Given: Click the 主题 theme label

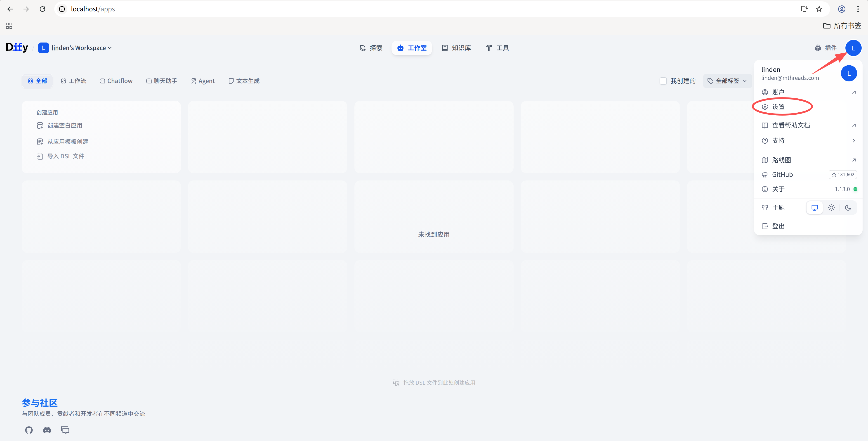Looking at the screenshot, I should coord(778,207).
